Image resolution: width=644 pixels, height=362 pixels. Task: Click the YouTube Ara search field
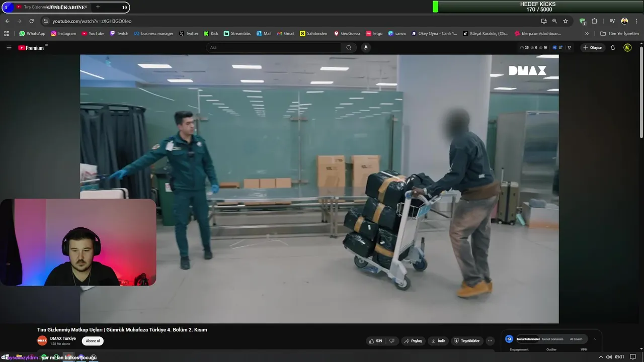(x=273, y=48)
